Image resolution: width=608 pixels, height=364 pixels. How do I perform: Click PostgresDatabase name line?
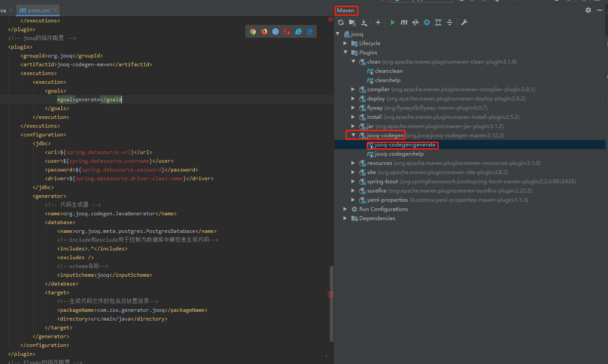137,231
